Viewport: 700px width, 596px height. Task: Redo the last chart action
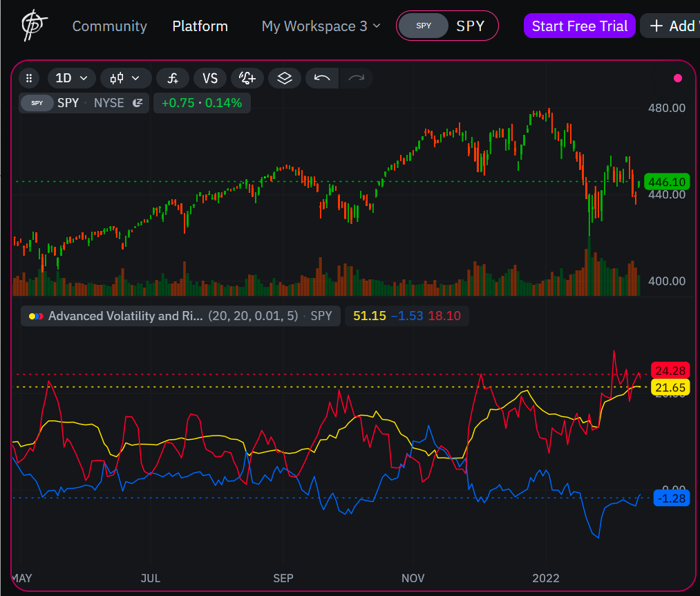357,78
